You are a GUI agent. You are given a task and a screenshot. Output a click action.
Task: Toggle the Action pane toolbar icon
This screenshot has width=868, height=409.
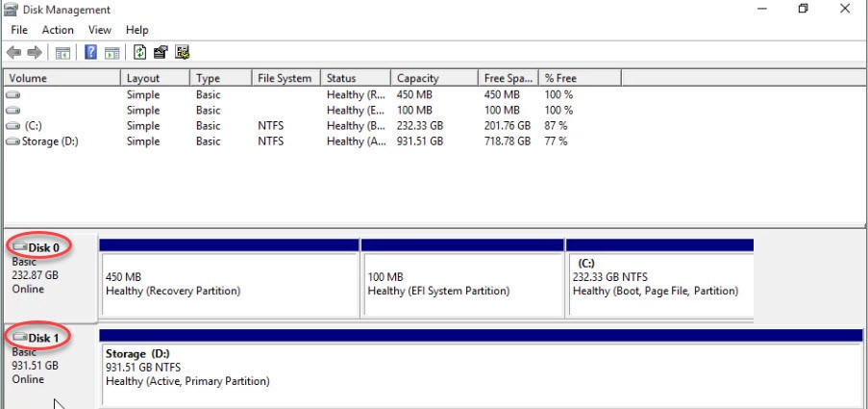pyautogui.click(x=112, y=52)
